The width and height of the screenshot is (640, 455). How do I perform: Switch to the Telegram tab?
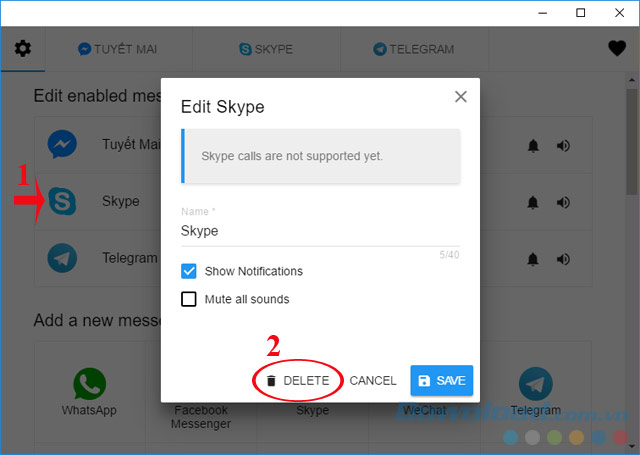(413, 49)
